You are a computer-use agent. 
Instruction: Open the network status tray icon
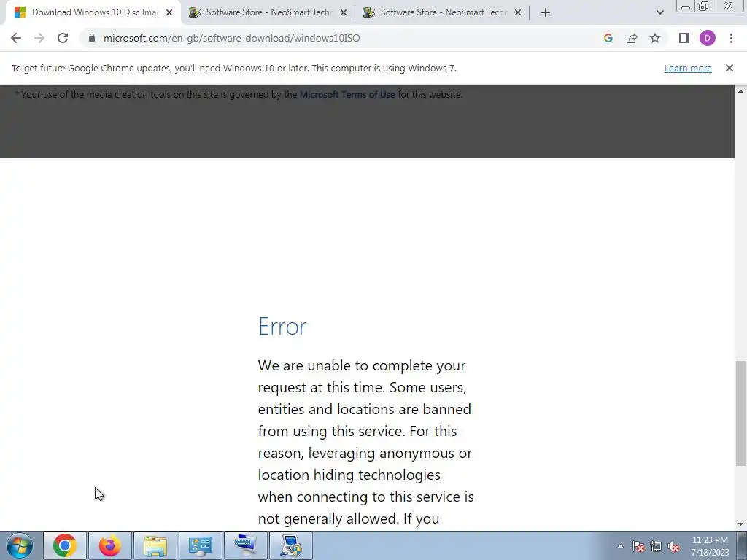point(656,547)
